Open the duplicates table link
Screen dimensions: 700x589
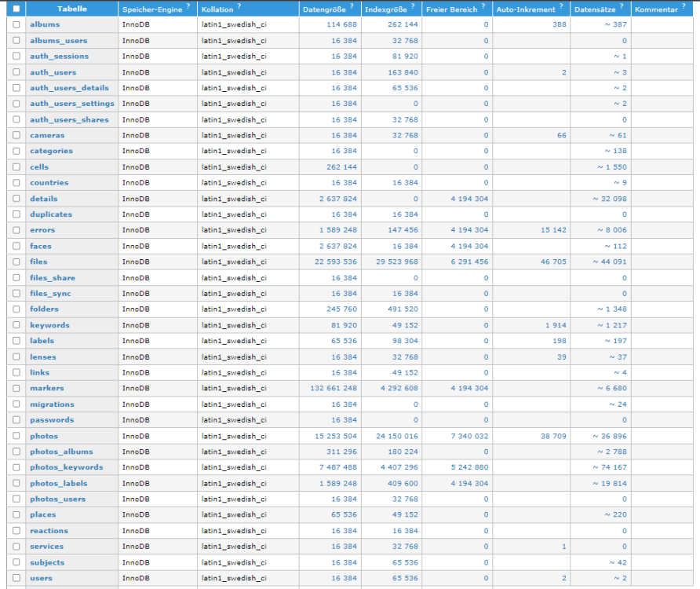point(51,214)
